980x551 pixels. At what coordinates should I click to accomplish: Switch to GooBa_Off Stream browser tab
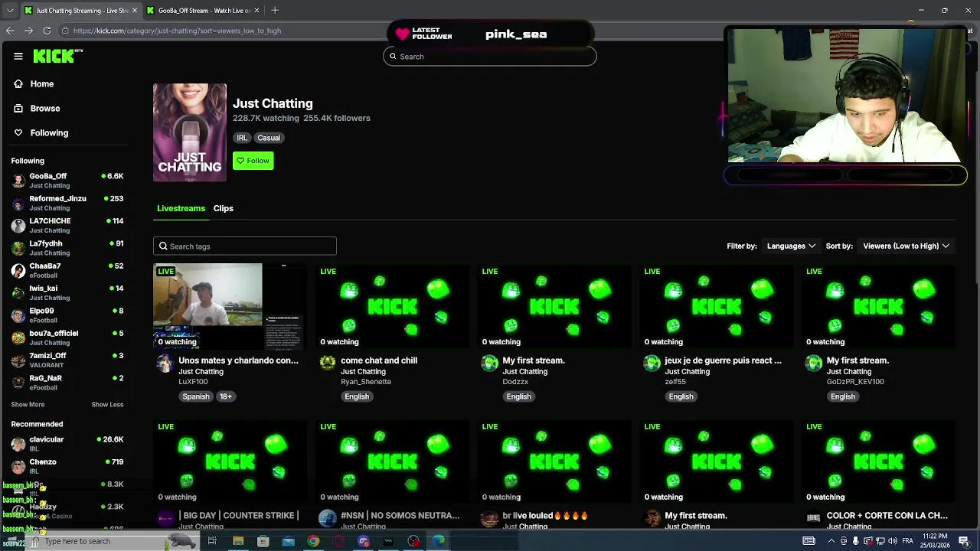click(203, 11)
